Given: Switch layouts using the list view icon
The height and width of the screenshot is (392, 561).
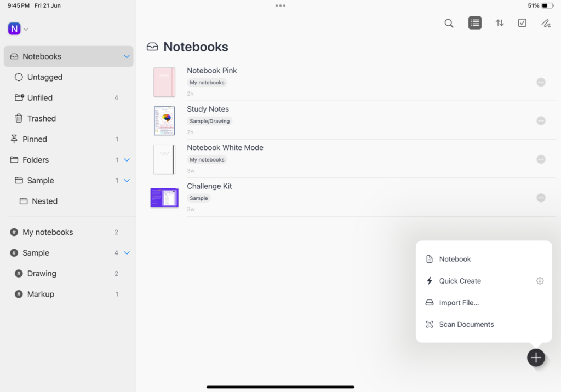Looking at the screenshot, I should [474, 23].
